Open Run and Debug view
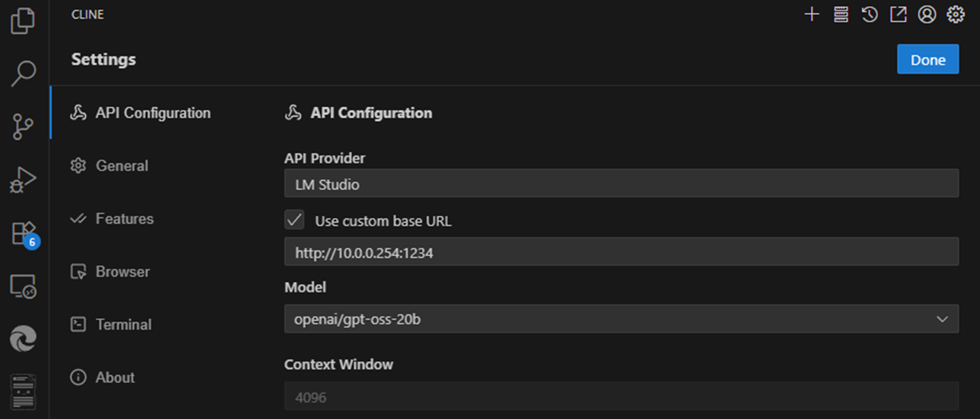The width and height of the screenshot is (980, 419). [x=23, y=180]
